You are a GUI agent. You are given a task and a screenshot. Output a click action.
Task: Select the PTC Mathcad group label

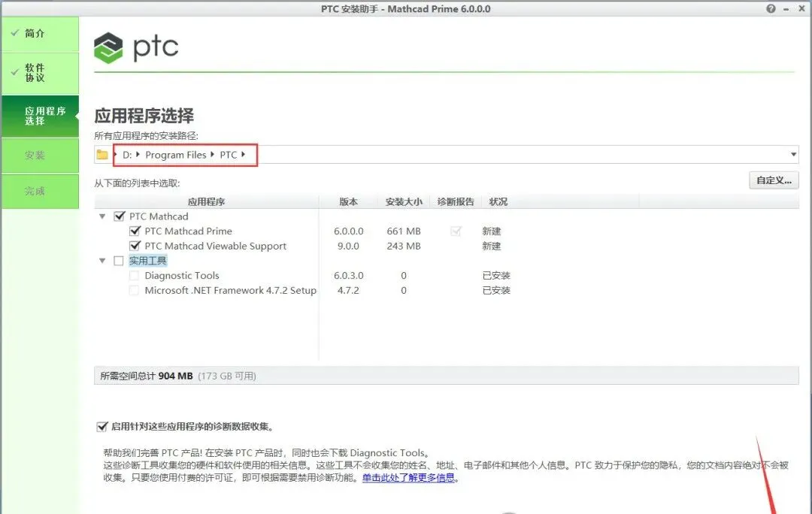pyautogui.click(x=159, y=216)
